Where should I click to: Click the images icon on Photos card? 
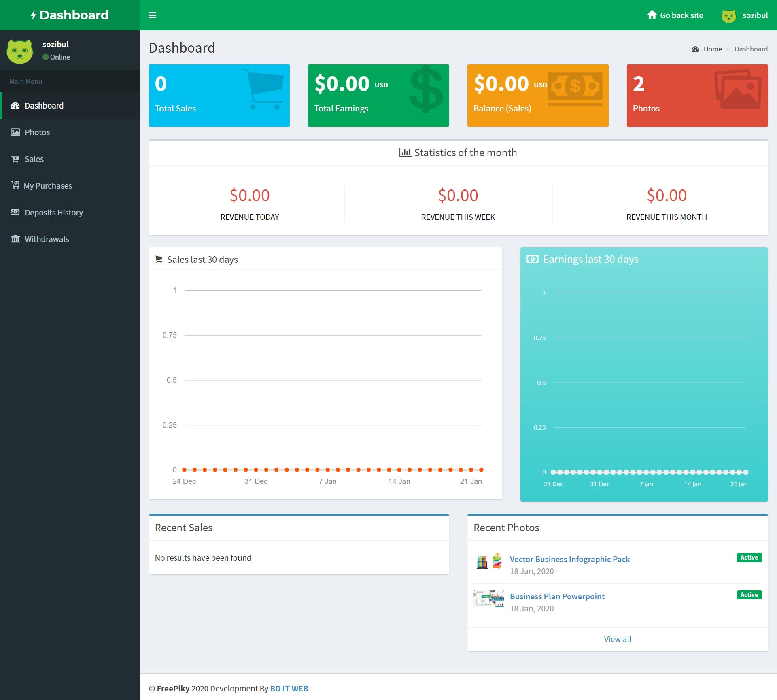point(738,89)
